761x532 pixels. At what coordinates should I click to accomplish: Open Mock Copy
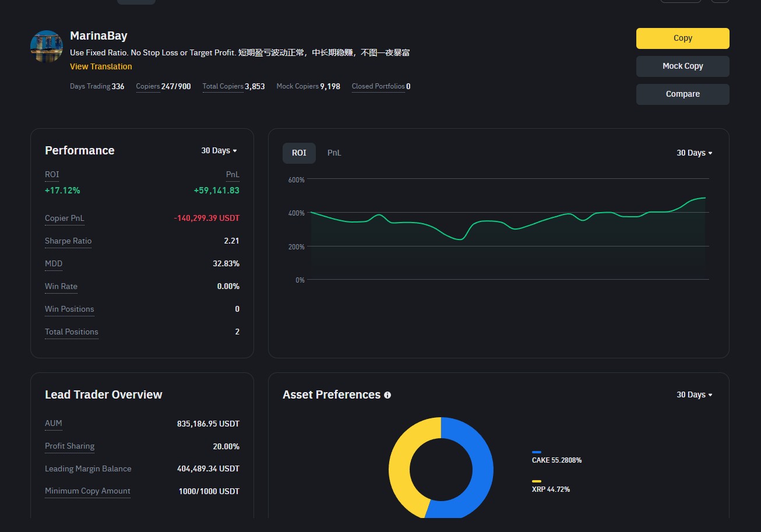tap(682, 66)
